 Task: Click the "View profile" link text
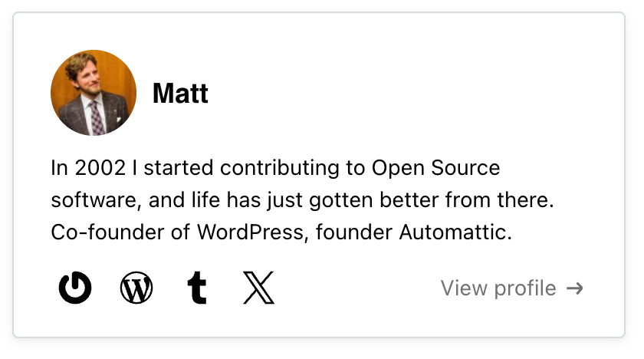[498, 288]
